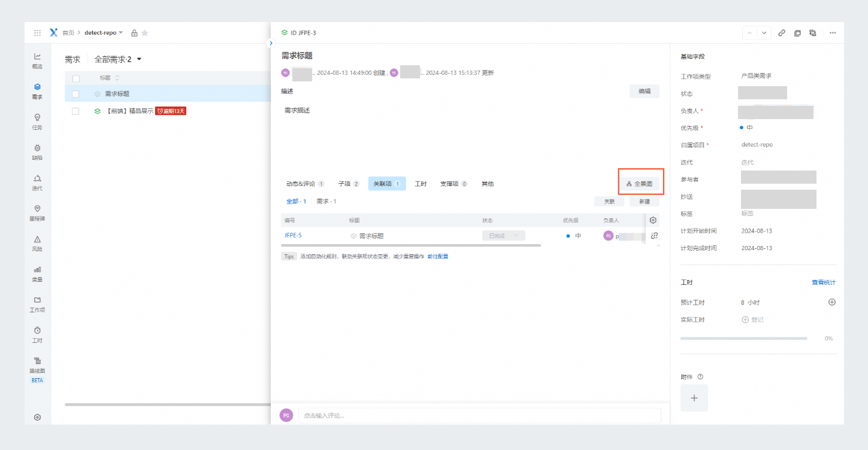Switch to 其他 tab
Viewport: 868px width, 450px height.
(x=488, y=184)
